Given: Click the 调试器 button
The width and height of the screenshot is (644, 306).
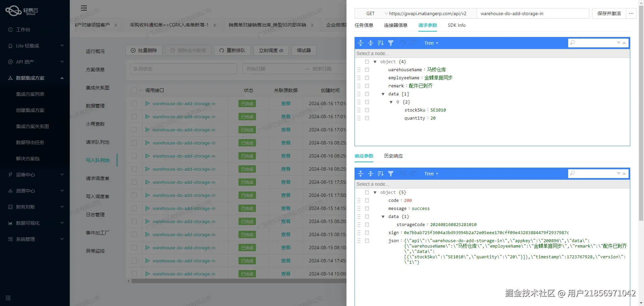Looking at the screenshot, I should click(x=304, y=50).
